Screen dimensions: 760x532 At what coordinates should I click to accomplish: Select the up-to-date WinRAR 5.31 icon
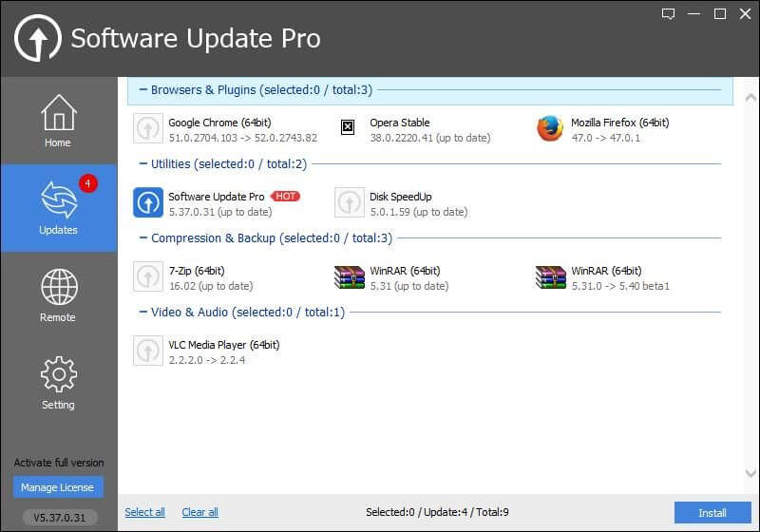click(x=350, y=276)
